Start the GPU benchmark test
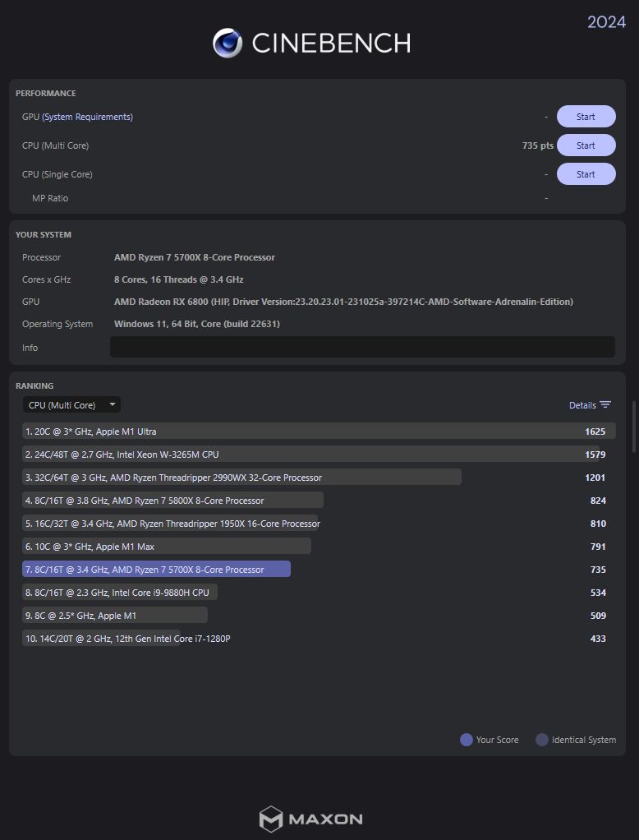639x840 pixels. (586, 117)
